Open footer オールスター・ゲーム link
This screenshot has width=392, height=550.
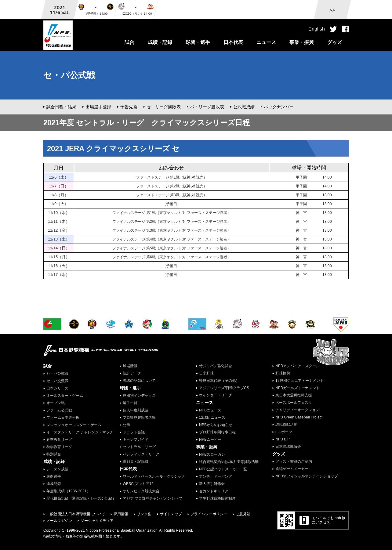pos(63,396)
